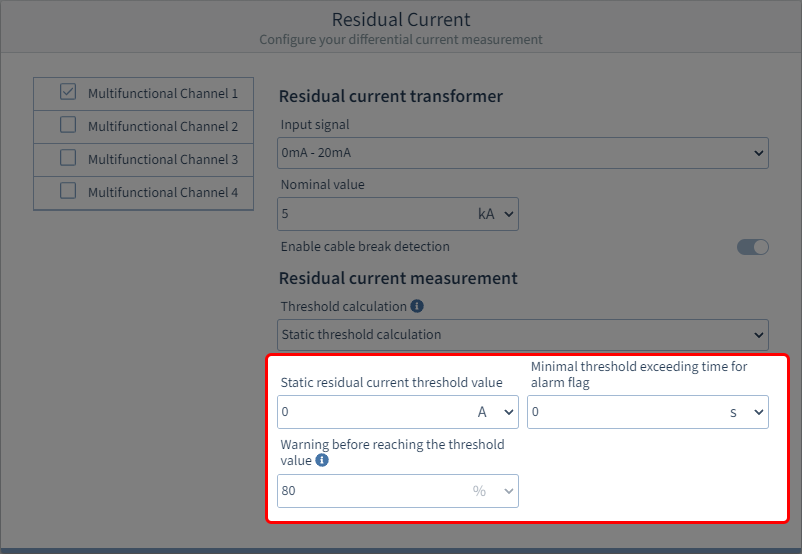Check the Multifunctional Channel 4 checkbox
This screenshot has height=554, width=802.
pos(68,191)
